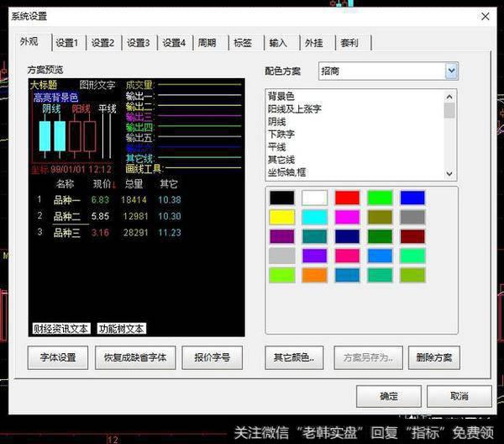Pick the navy blue color swatch
The height and width of the screenshot is (444, 504).
click(347, 236)
